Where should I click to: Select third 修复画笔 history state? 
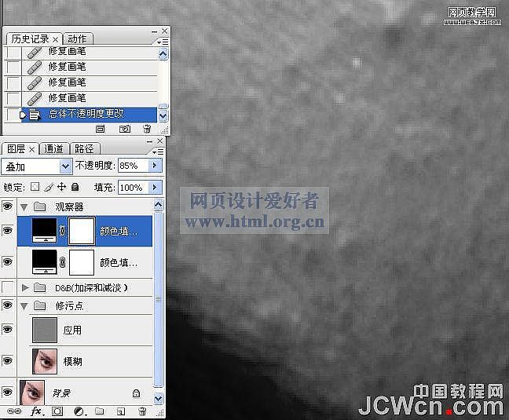tap(89, 82)
